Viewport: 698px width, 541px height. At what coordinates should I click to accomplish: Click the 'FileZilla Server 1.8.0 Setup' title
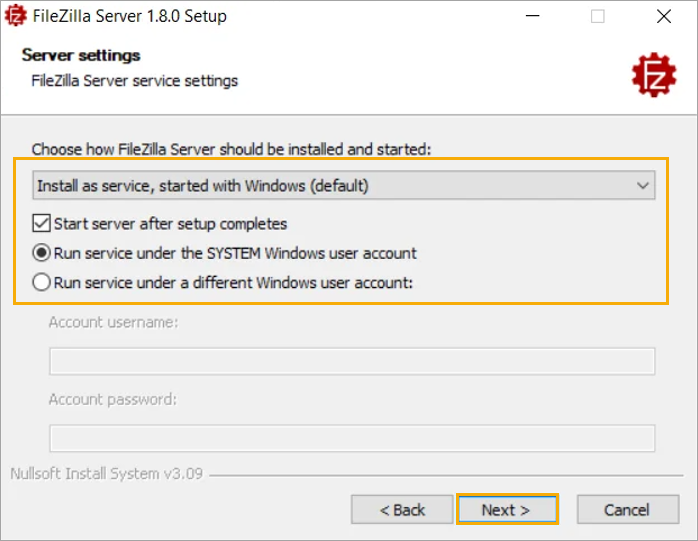[x=130, y=16]
